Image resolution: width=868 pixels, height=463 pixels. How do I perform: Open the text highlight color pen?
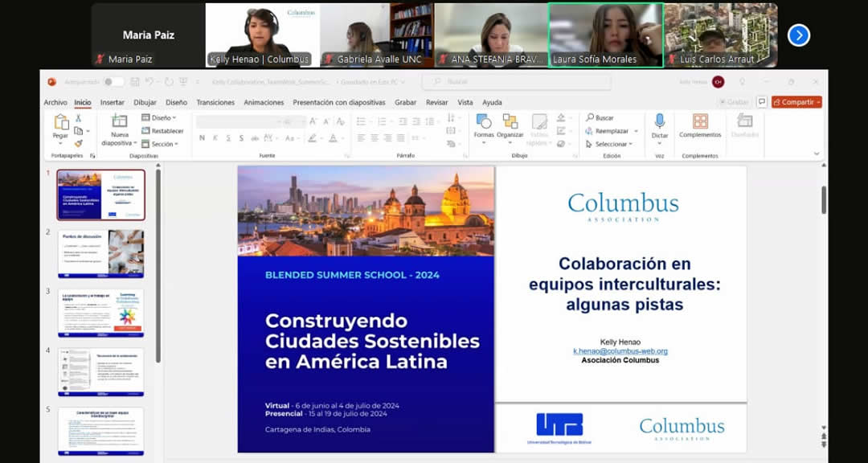(313, 138)
